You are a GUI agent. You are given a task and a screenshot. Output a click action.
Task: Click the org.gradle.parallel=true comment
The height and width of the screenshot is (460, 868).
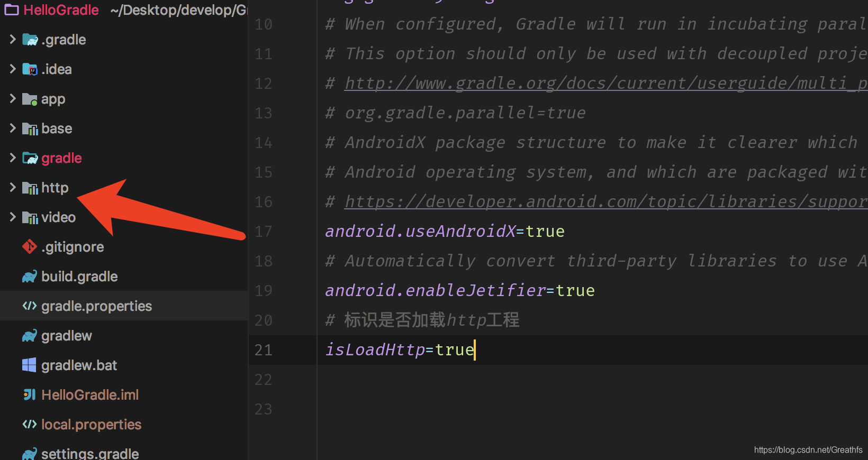point(456,113)
